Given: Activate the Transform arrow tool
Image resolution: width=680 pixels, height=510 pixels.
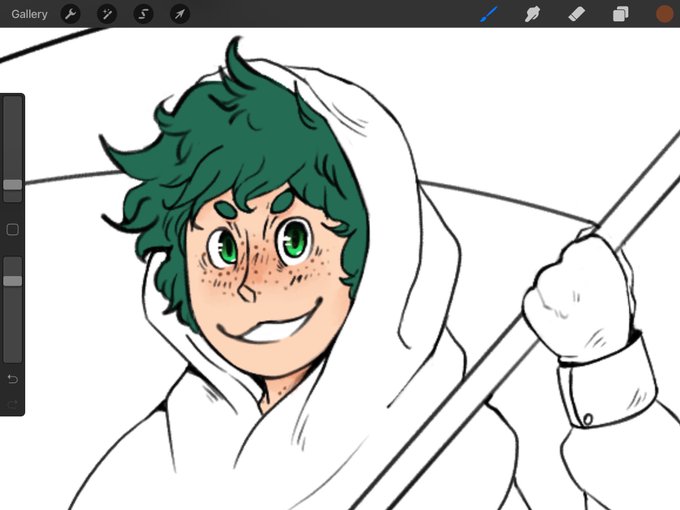Looking at the screenshot, I should (180, 14).
